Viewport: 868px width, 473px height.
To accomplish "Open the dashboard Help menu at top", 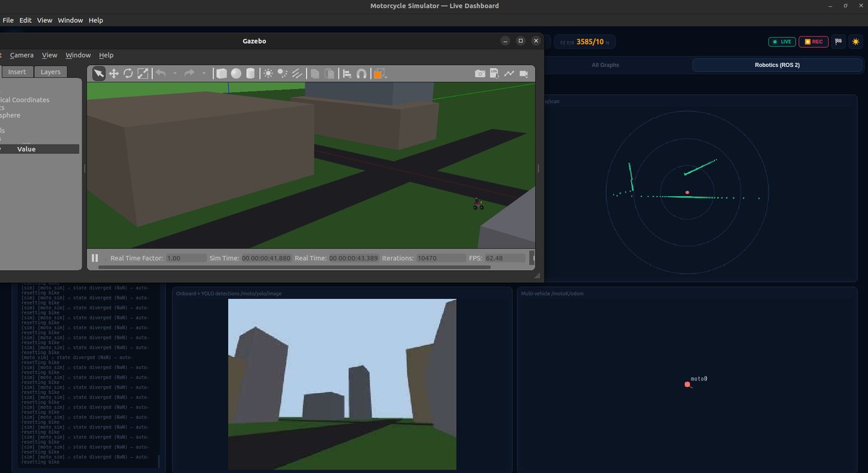I will [96, 20].
